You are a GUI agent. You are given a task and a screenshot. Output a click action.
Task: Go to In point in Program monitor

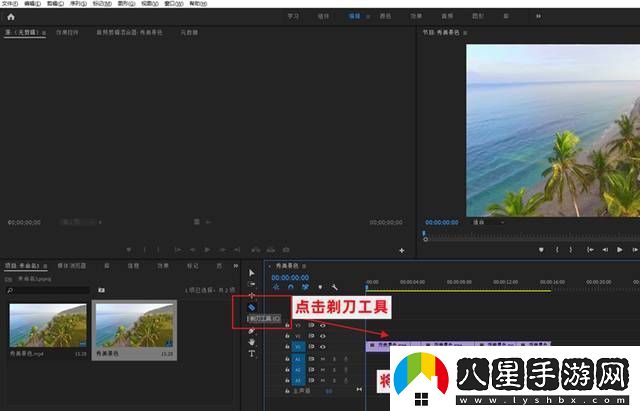pyautogui.click(x=590, y=249)
